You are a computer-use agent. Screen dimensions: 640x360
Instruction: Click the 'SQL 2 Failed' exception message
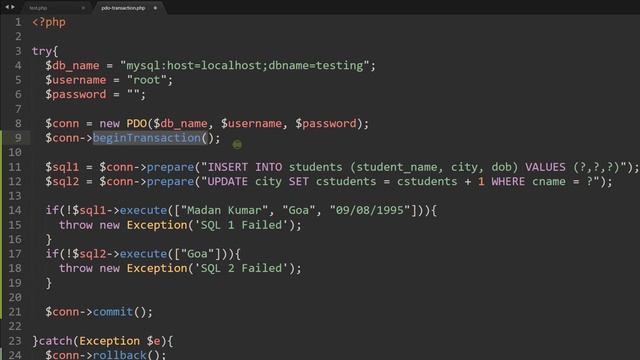244,268
